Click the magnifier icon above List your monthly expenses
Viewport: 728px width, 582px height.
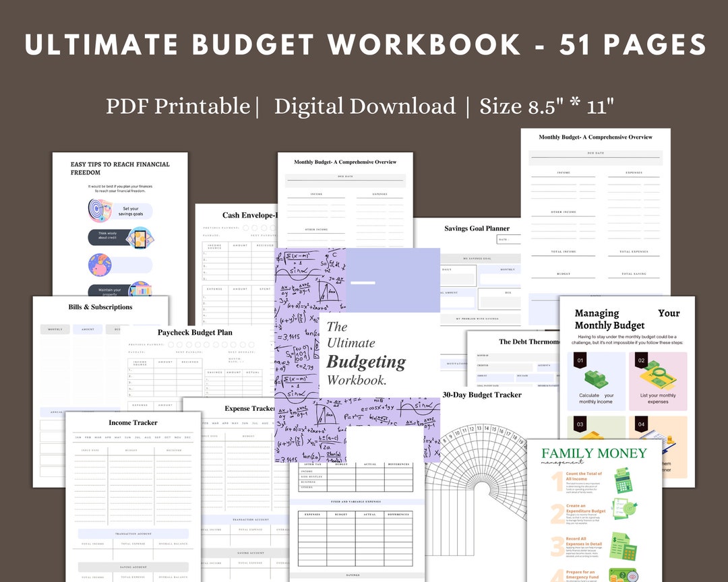[658, 375]
